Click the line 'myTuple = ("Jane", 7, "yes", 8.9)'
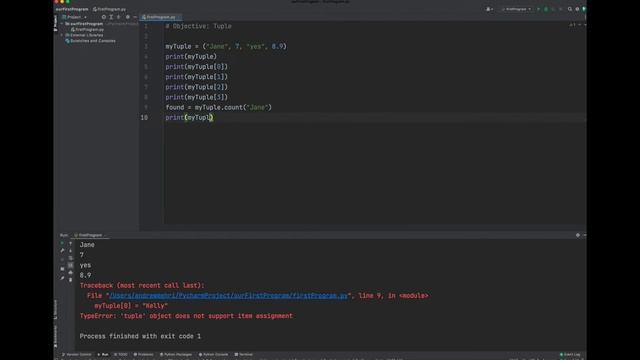 (x=226, y=47)
